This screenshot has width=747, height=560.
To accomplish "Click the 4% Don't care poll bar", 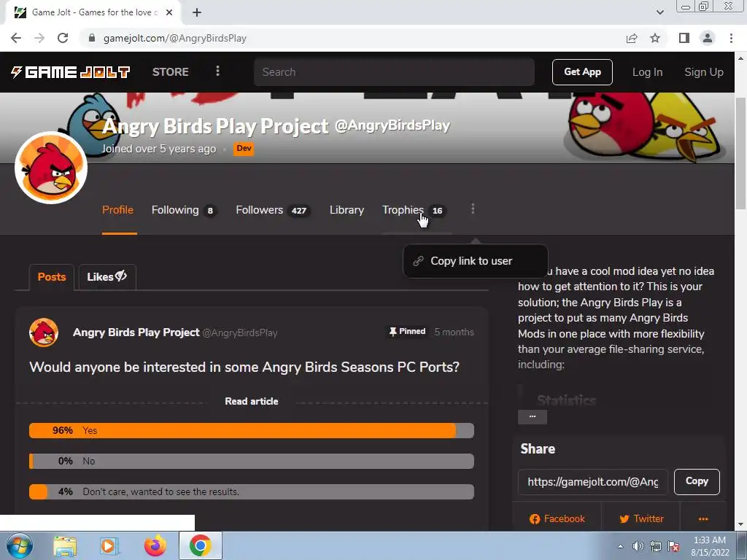I will (252, 491).
